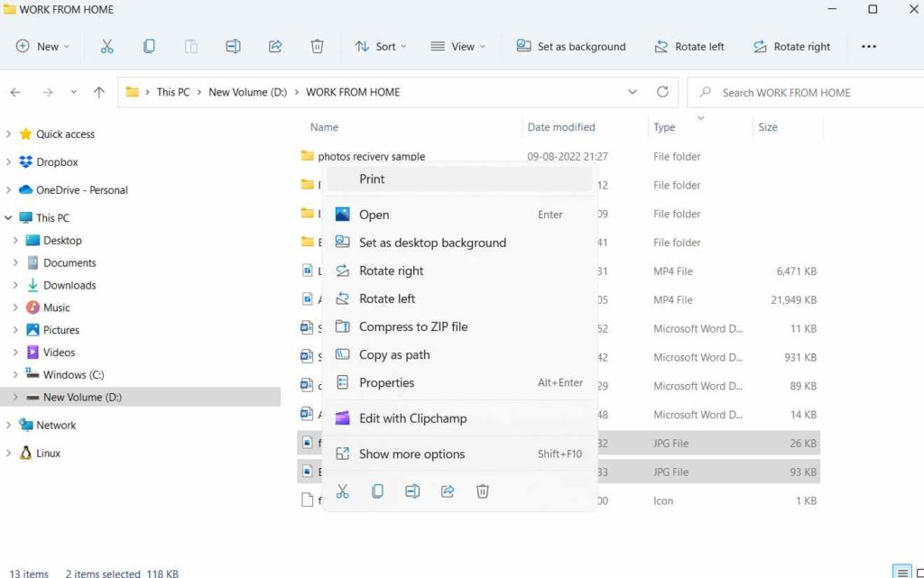Select New Volume (D:) in sidebar

pos(140,398)
